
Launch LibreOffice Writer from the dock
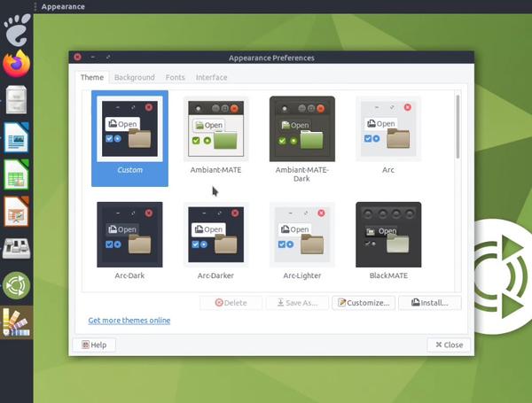16,137
